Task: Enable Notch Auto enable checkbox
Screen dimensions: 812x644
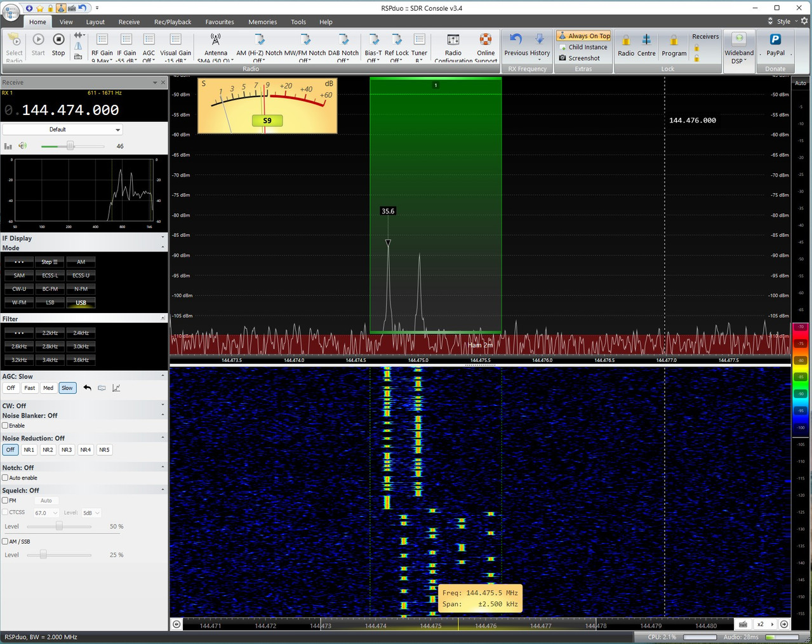Action: [5, 478]
